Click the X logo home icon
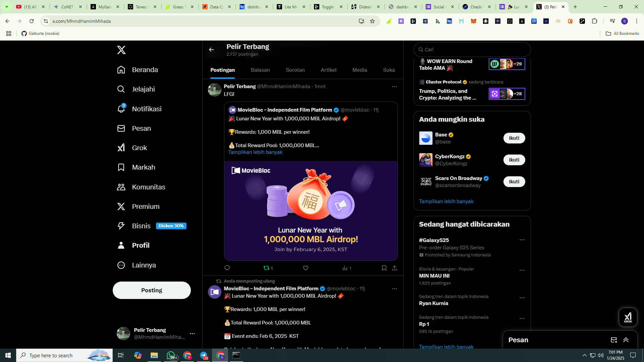 click(121, 50)
